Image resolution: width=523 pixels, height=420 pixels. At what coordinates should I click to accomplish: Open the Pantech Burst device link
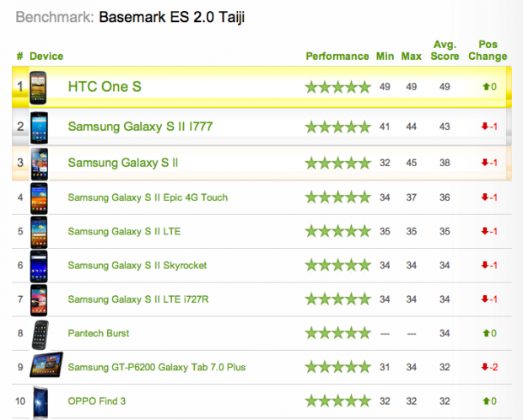(99, 333)
